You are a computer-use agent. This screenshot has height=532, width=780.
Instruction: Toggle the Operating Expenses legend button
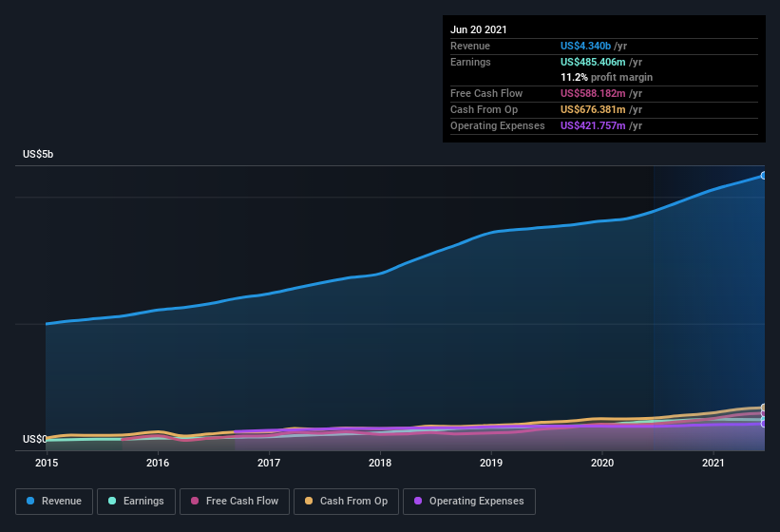point(469,502)
